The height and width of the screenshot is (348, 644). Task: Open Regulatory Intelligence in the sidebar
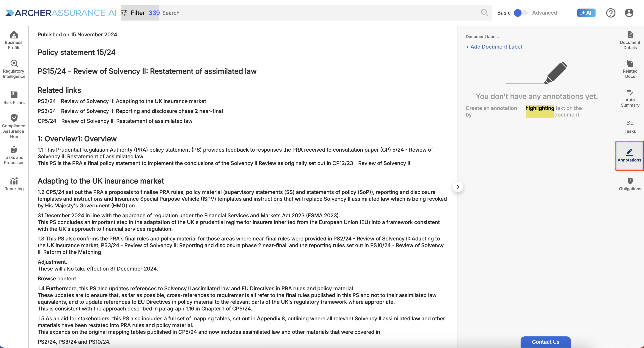14,69
